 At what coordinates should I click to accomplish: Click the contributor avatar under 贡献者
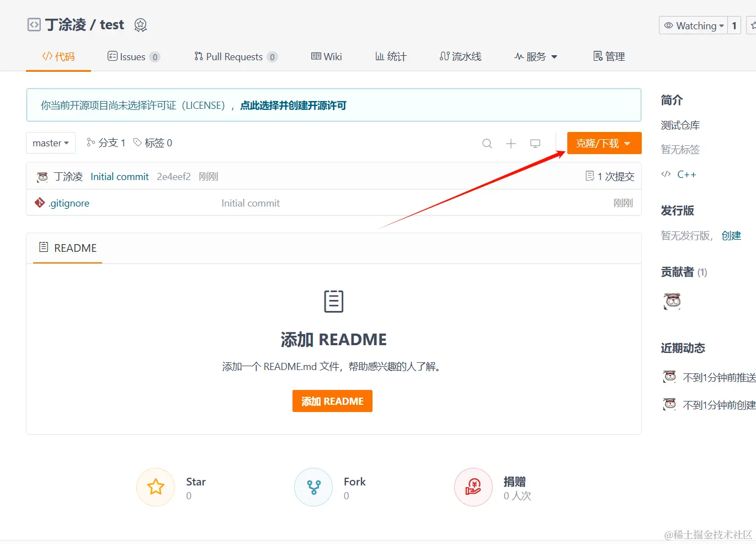(x=672, y=301)
